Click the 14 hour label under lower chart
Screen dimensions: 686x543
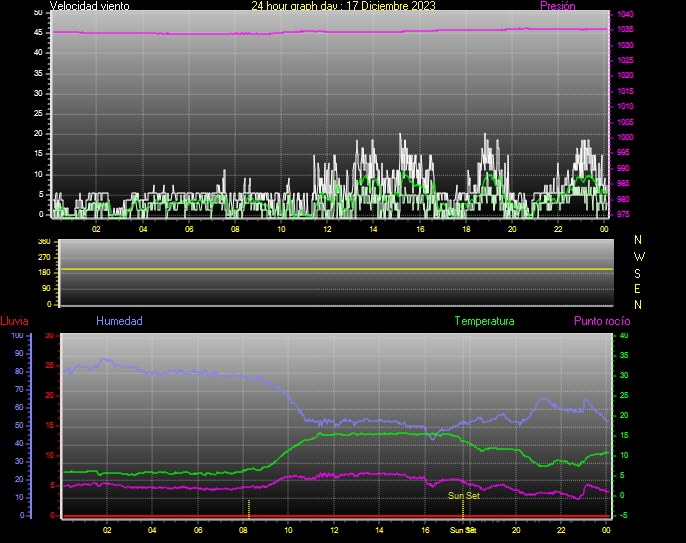pyautogui.click(x=379, y=530)
